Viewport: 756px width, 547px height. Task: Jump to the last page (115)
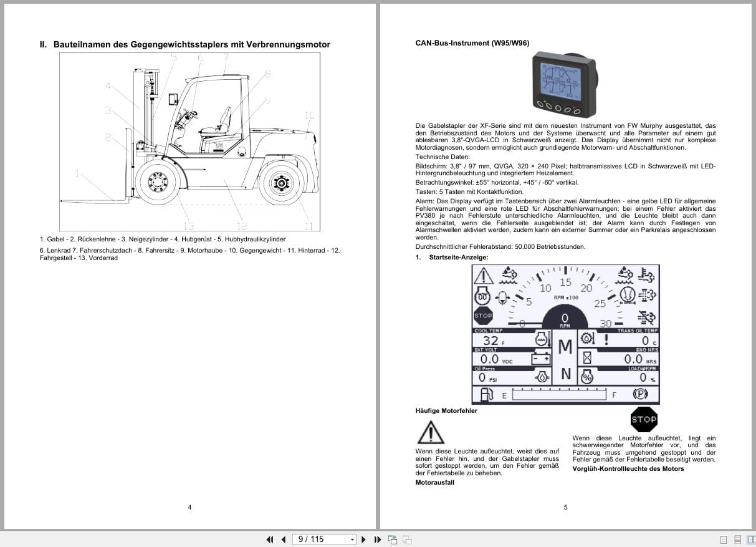pyautogui.click(x=377, y=539)
